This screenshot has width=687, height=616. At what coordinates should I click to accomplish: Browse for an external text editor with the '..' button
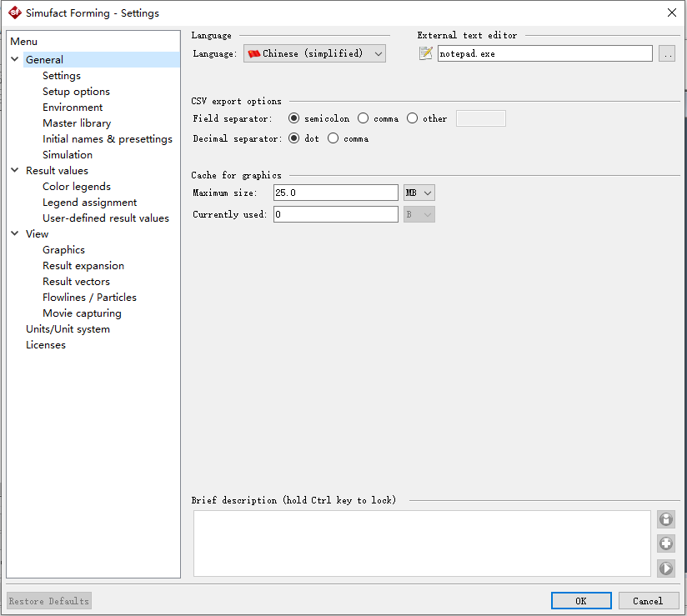tap(667, 53)
